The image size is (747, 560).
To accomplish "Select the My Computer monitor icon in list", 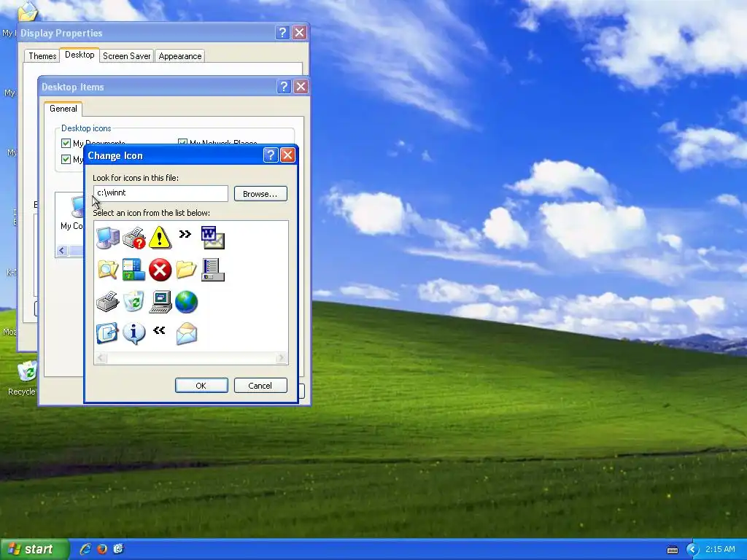I will tap(108, 237).
